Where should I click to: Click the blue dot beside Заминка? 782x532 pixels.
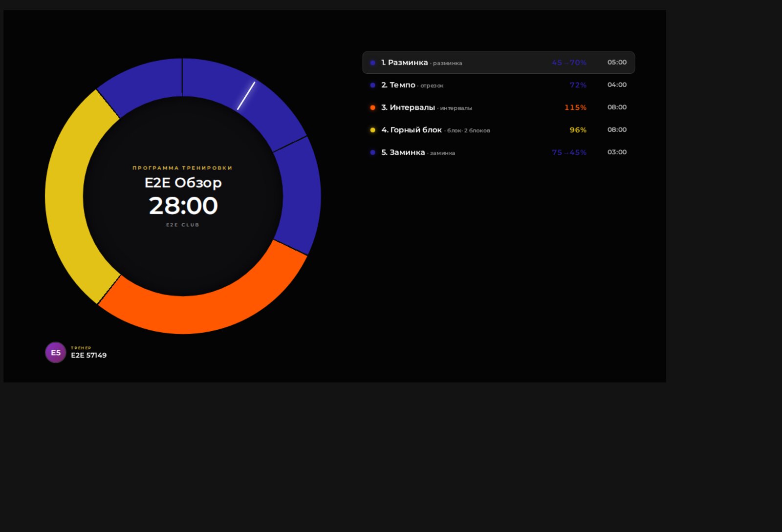(372, 152)
